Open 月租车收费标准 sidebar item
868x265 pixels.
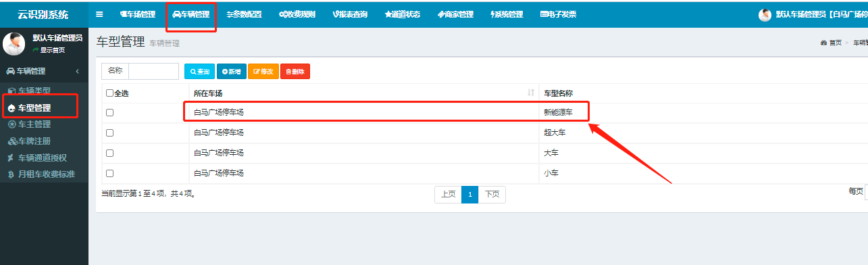coord(41,174)
